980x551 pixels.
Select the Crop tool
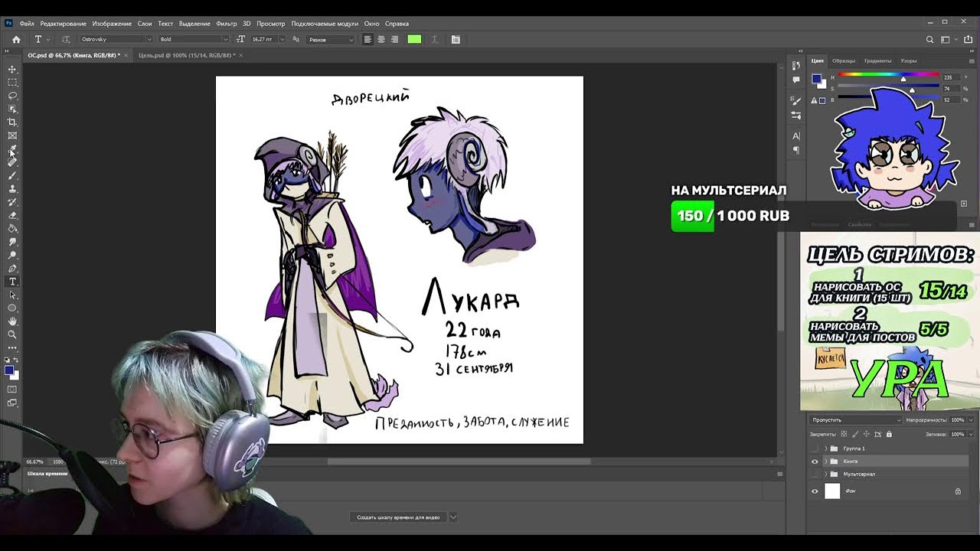point(12,122)
